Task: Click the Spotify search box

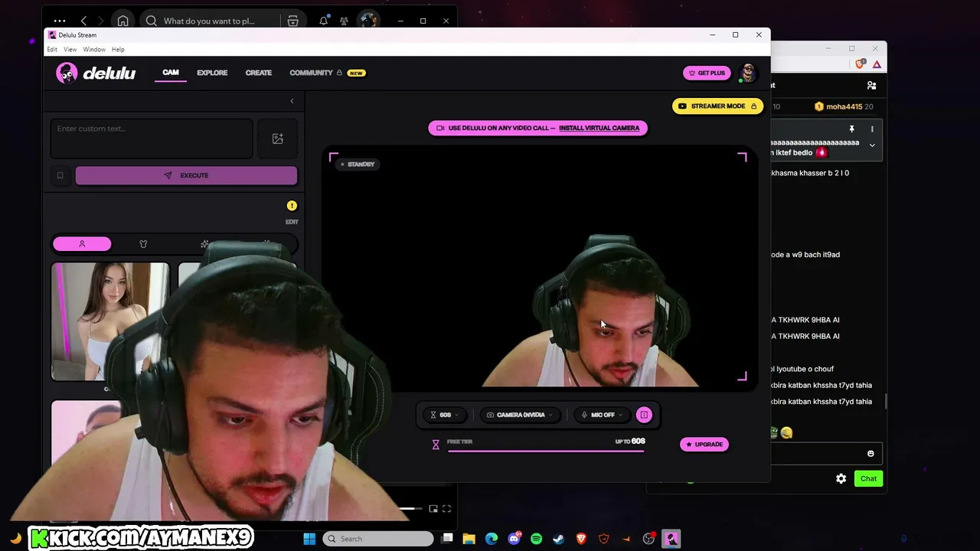Action: coord(209,21)
